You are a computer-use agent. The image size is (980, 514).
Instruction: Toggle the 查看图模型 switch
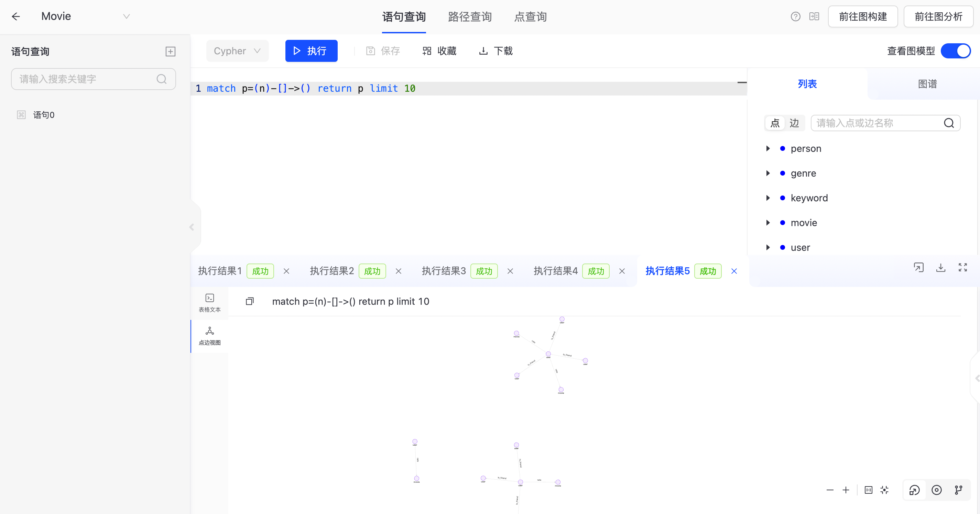pos(955,51)
